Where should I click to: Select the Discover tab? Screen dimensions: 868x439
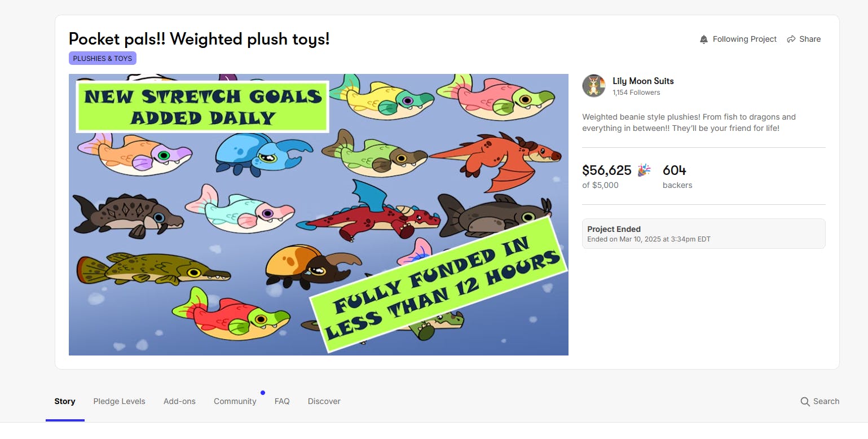click(324, 401)
